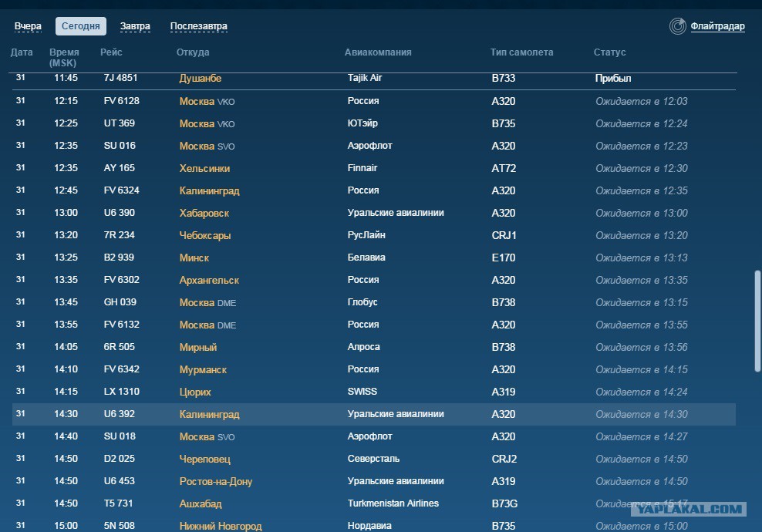This screenshot has height=532, width=762.
Task: Switch to the Послезавтра tab
Action: [x=199, y=26]
